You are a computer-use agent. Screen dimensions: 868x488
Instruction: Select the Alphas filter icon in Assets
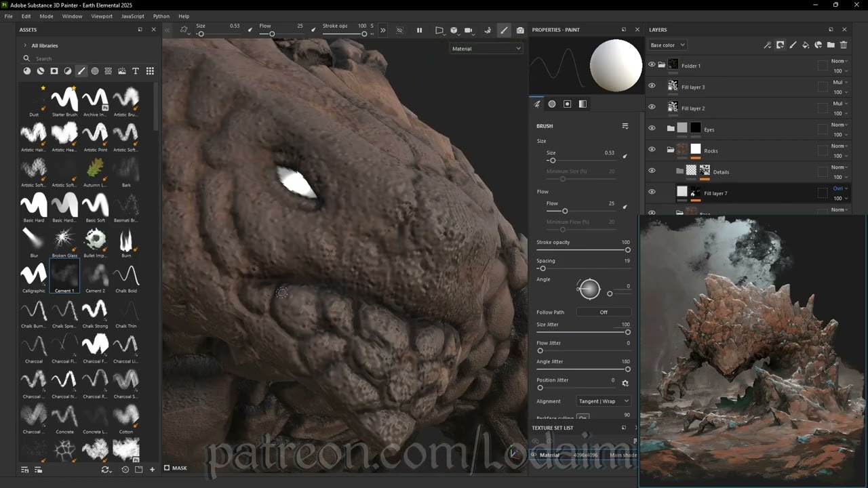[95, 71]
